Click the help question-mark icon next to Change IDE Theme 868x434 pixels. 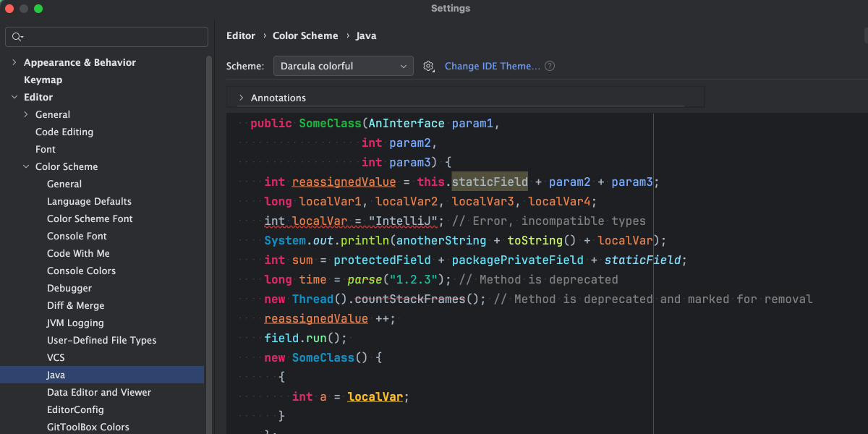coord(550,66)
